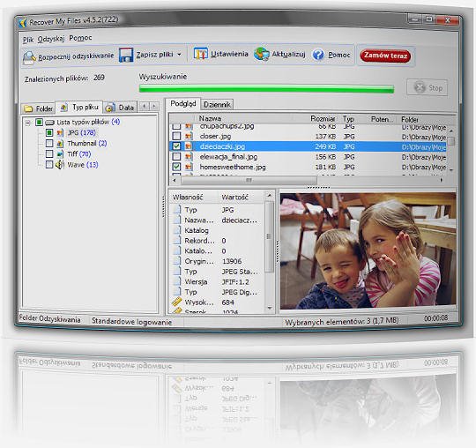Click the JPG file type icon in tree
This screenshot has height=448, width=476.
pos(60,133)
